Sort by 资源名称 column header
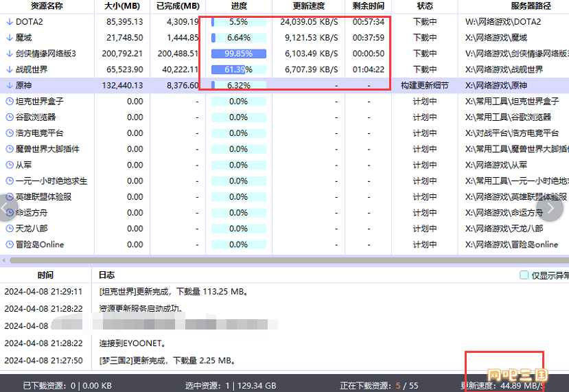The height and width of the screenshot is (392, 569). [x=47, y=6]
